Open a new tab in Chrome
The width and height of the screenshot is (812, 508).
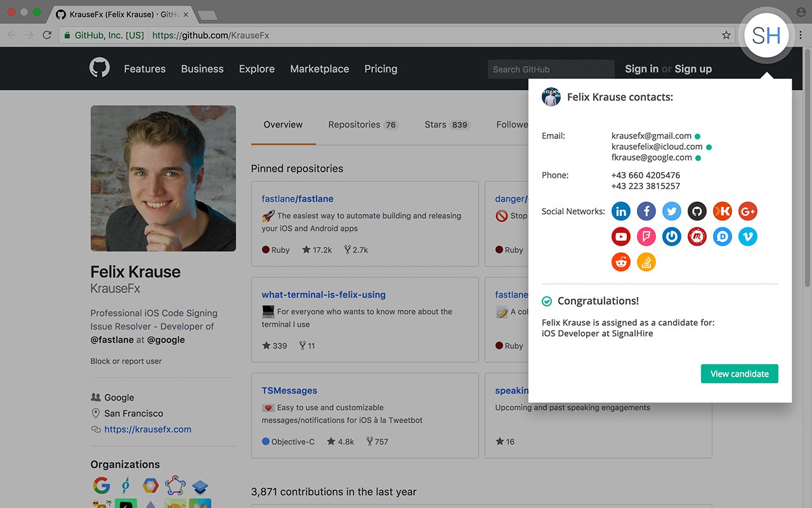click(207, 15)
